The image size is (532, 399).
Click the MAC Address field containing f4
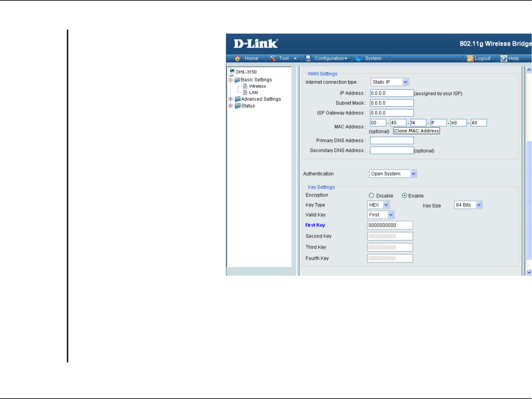click(x=418, y=123)
